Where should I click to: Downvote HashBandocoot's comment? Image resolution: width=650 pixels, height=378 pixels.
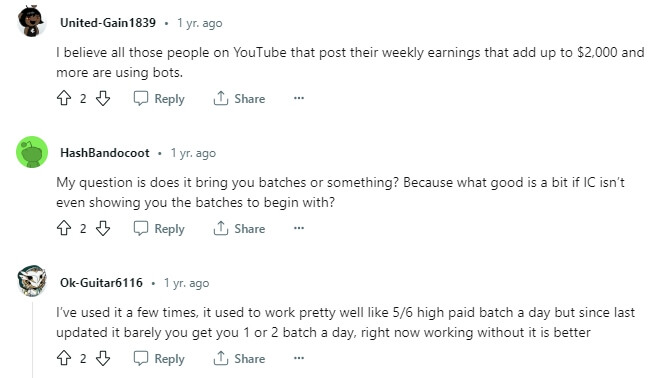coord(103,228)
